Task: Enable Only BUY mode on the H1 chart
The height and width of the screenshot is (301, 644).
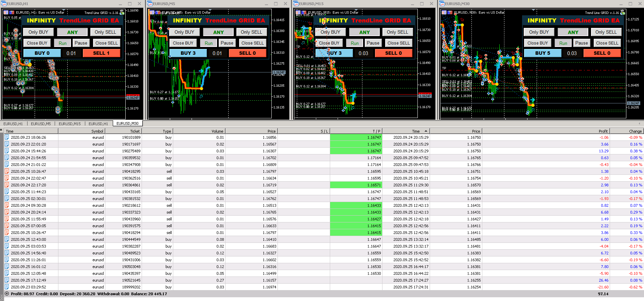Action: 38,32
